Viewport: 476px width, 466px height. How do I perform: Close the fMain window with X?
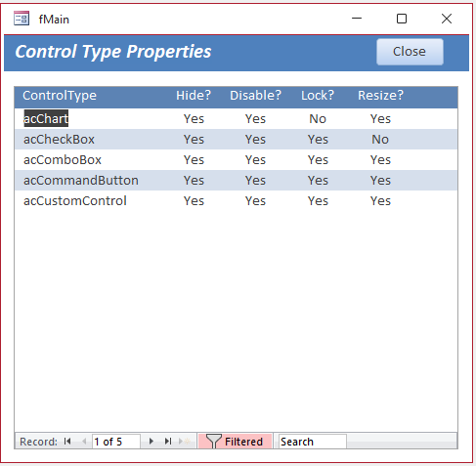pos(447,19)
